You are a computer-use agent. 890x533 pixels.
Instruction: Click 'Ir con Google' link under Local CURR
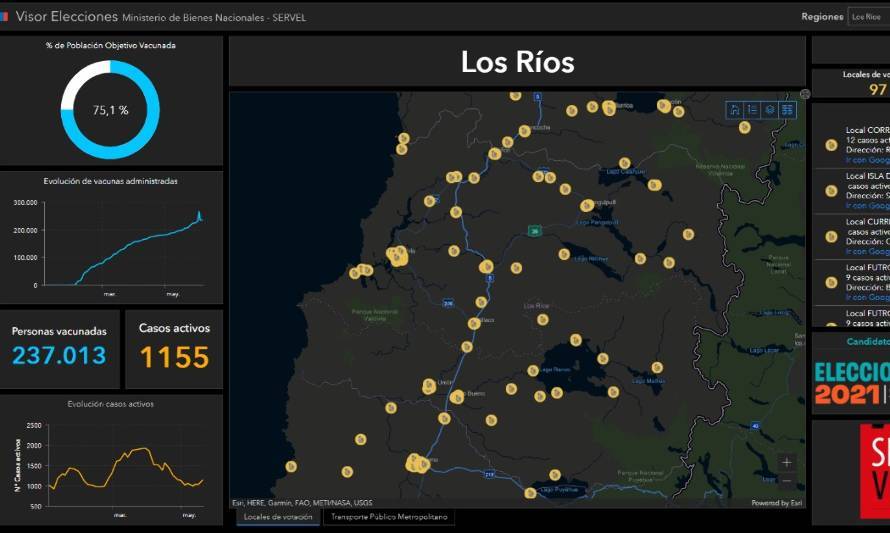tap(867, 251)
